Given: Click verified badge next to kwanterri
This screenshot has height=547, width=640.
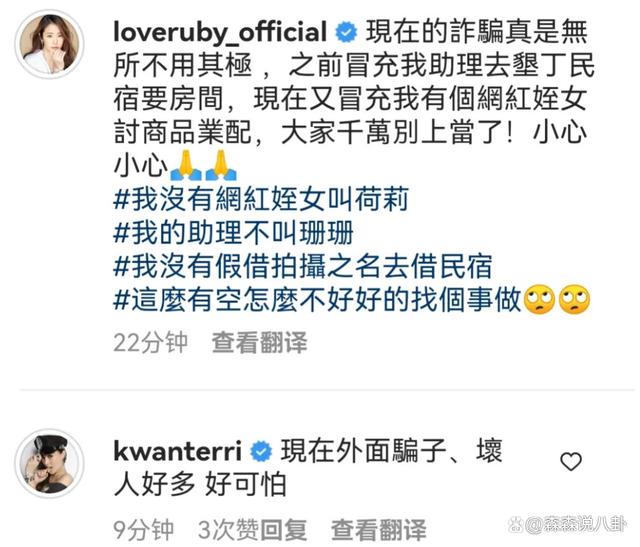Looking at the screenshot, I should (x=261, y=451).
